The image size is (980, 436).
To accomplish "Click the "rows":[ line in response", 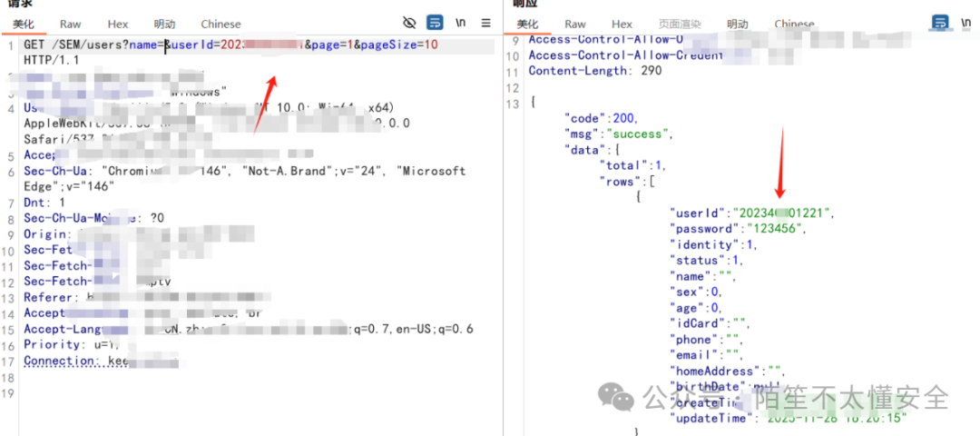I will pyautogui.click(x=630, y=181).
